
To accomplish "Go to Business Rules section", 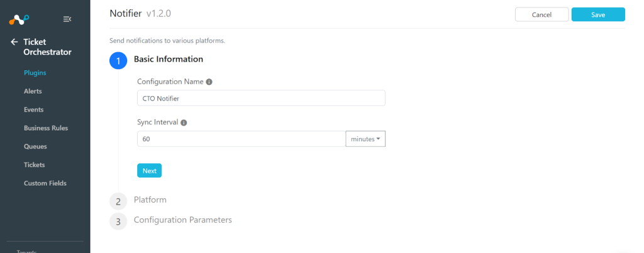I will point(46,128).
